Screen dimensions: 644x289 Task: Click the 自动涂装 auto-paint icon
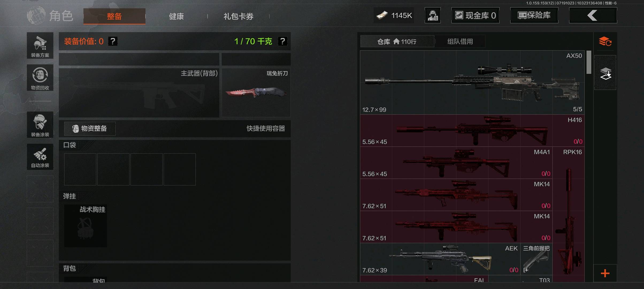(x=40, y=157)
